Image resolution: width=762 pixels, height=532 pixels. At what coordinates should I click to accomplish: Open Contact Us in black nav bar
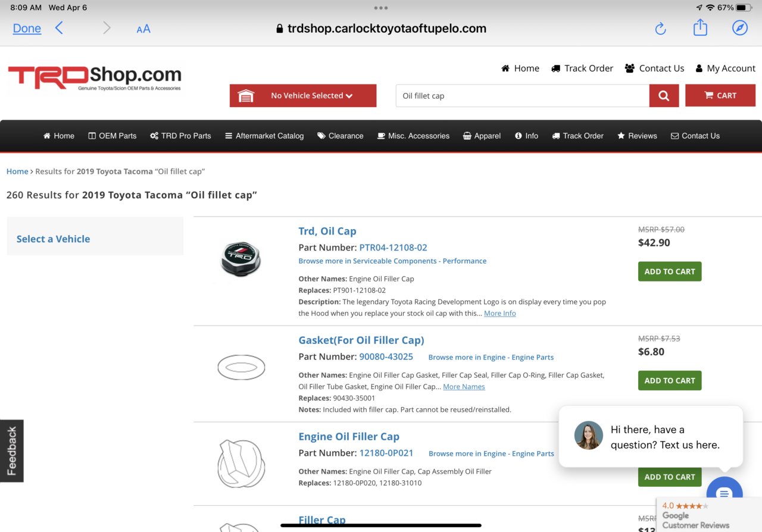pos(695,136)
